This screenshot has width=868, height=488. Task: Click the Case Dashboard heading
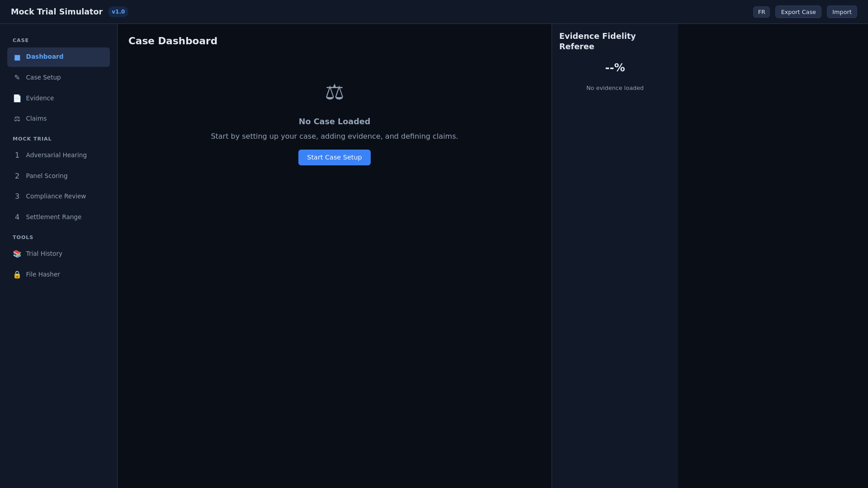click(x=173, y=41)
